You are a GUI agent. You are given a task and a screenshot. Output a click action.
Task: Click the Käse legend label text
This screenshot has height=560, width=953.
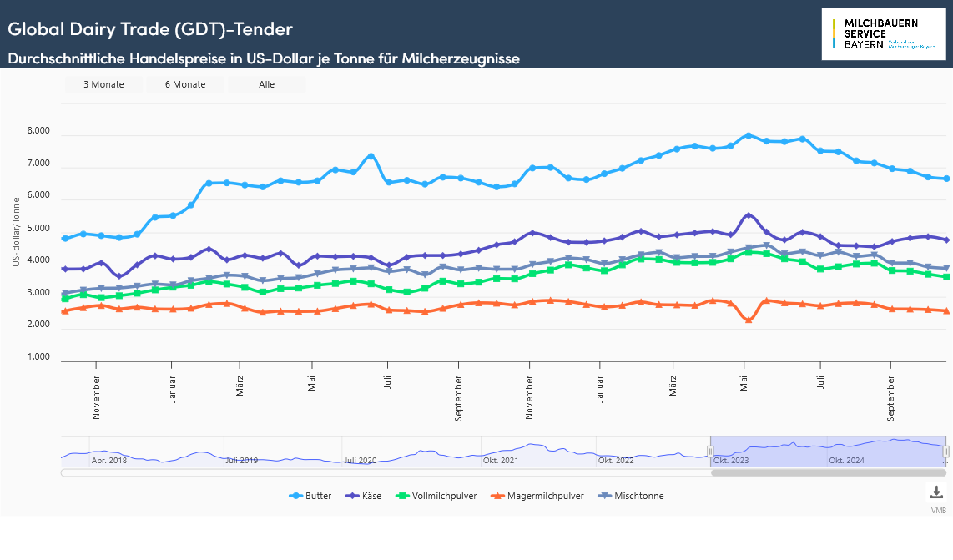point(372,496)
